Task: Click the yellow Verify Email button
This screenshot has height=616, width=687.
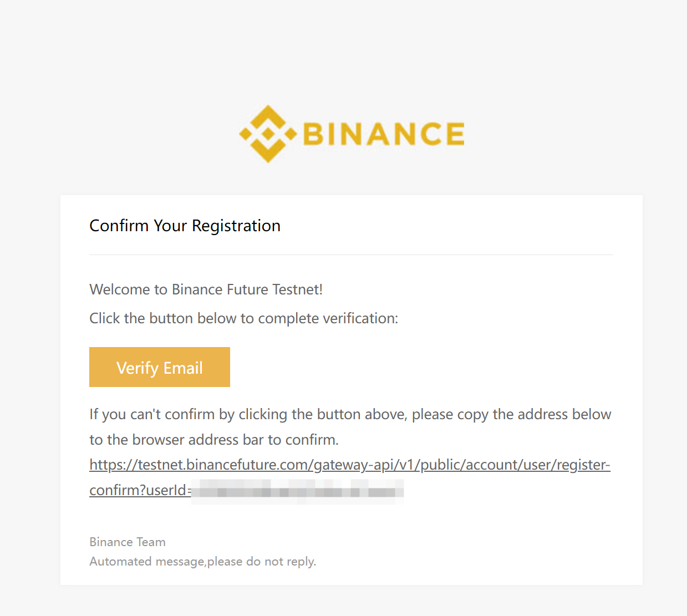Action: pyautogui.click(x=160, y=367)
